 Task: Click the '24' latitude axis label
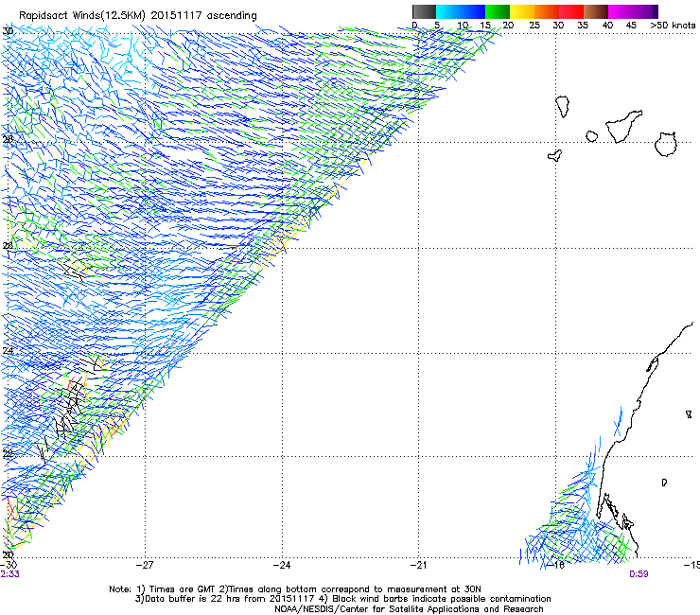(8, 351)
